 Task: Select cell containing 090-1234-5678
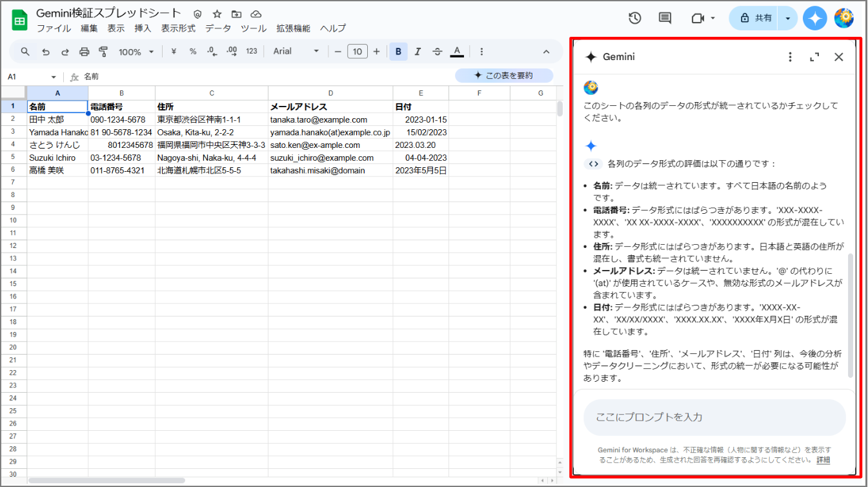(122, 119)
